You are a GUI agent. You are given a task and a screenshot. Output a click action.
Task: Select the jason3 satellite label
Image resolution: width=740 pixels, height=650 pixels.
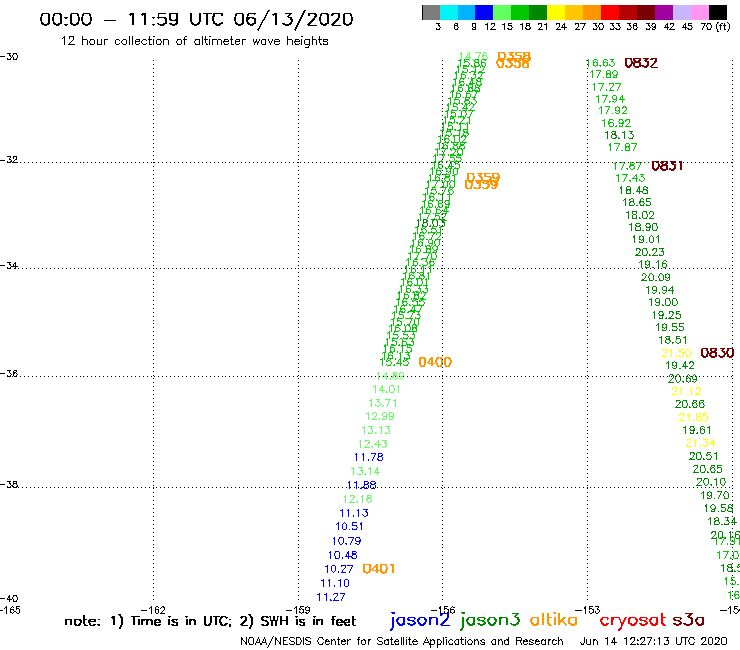pos(490,620)
